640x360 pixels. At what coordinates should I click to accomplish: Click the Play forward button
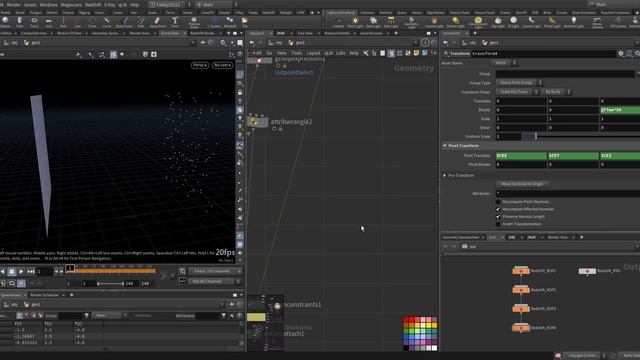click(x=21, y=271)
